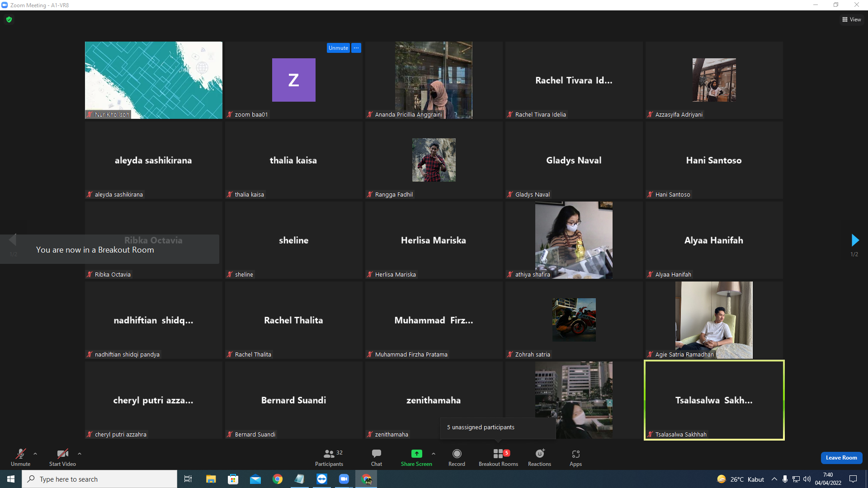Click Rangga Fadhil's profile picture

[x=434, y=160]
